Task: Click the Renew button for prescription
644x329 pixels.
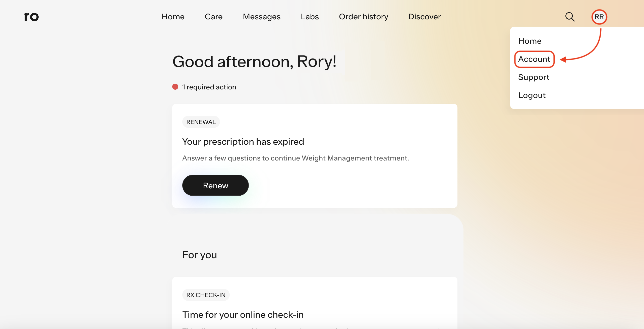Action: pyautogui.click(x=215, y=185)
